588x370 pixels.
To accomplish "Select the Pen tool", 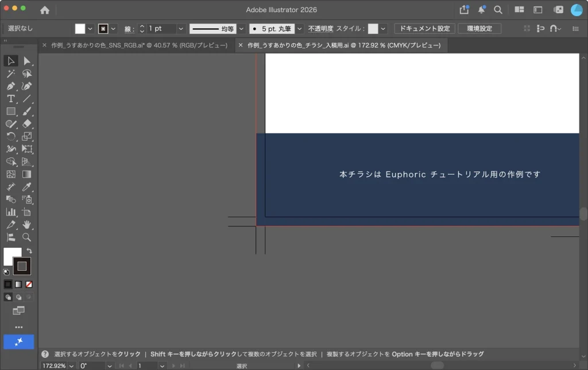I will [x=11, y=86].
